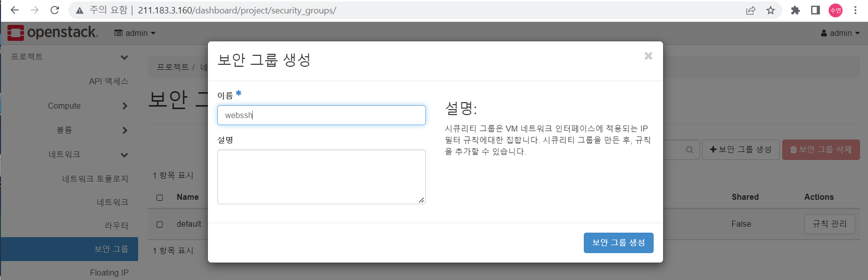Click the 이름 input field containing webssh
Image resolution: width=868 pixels, height=280 pixels.
[322, 115]
